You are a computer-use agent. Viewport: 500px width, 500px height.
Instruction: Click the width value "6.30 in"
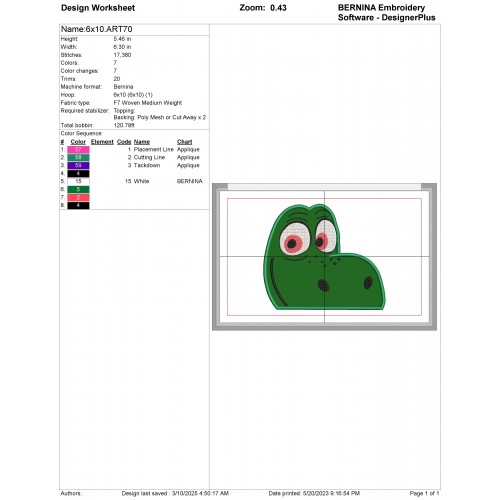click(122, 47)
